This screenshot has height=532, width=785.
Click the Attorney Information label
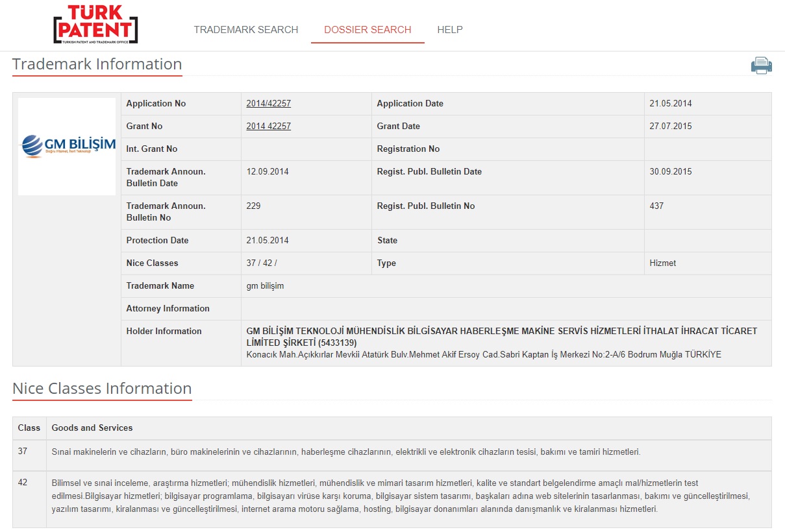click(168, 309)
